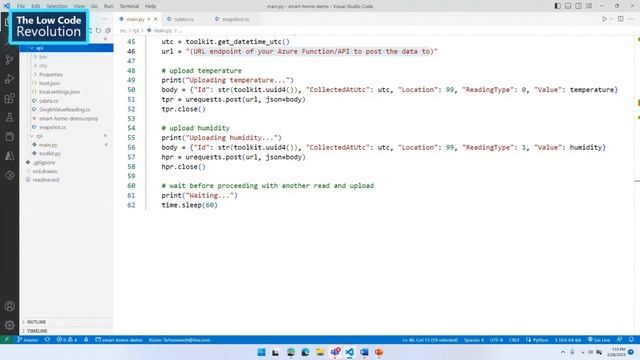Click smart-home-demo project in status bar

click(x=119, y=340)
